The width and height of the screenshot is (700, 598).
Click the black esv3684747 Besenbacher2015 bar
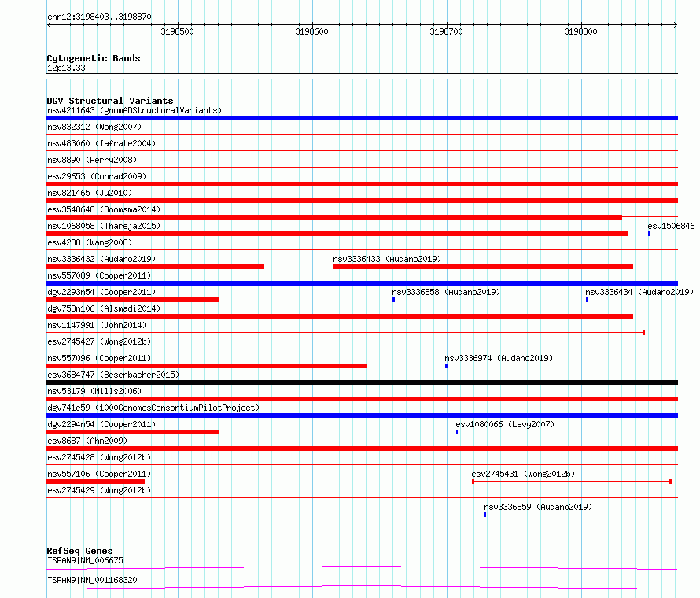click(362, 382)
